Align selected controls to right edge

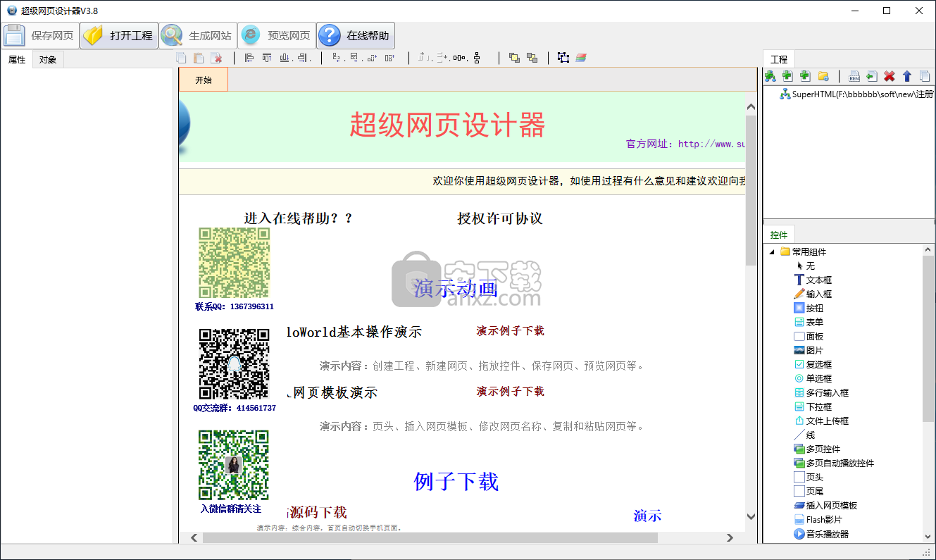tap(303, 58)
